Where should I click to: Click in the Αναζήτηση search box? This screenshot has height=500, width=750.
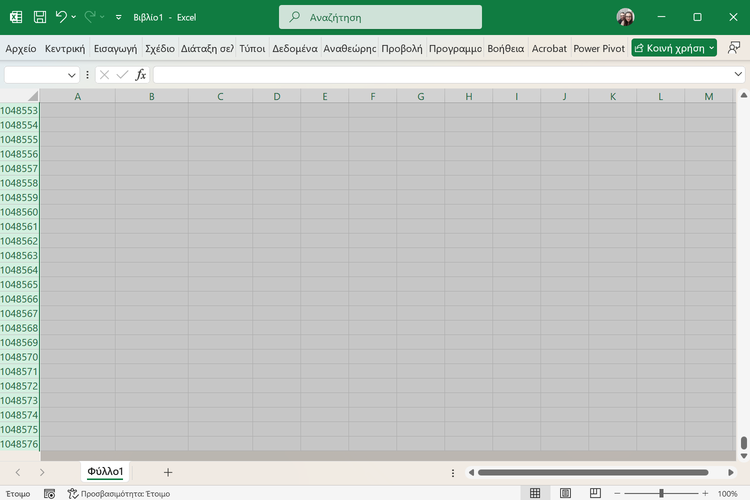coord(380,17)
